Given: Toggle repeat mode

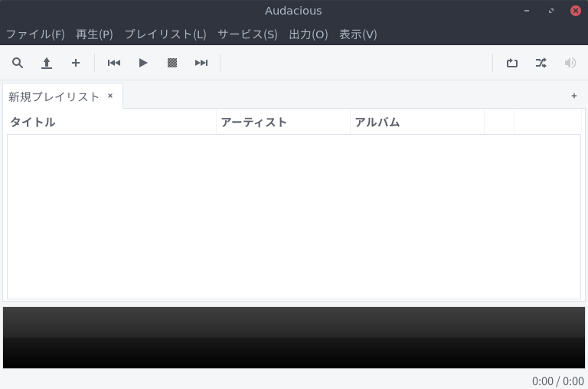Looking at the screenshot, I should click(x=512, y=63).
